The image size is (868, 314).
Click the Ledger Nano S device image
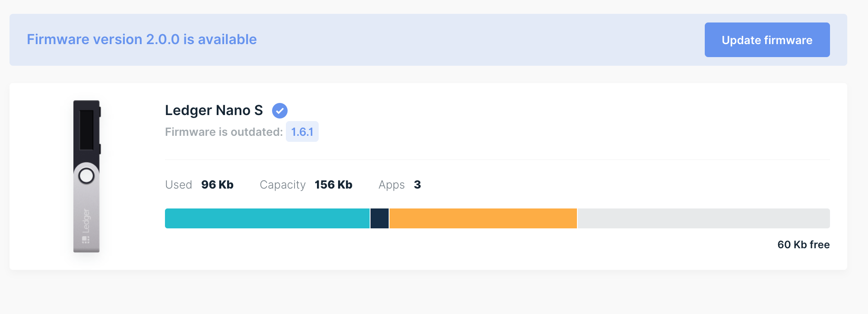coord(87,176)
